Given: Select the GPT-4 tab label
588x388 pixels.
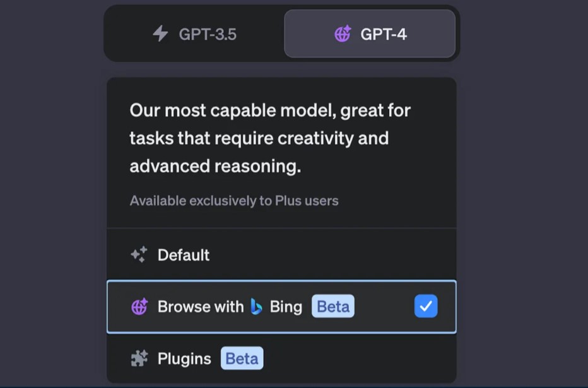Looking at the screenshot, I should pyautogui.click(x=384, y=34).
